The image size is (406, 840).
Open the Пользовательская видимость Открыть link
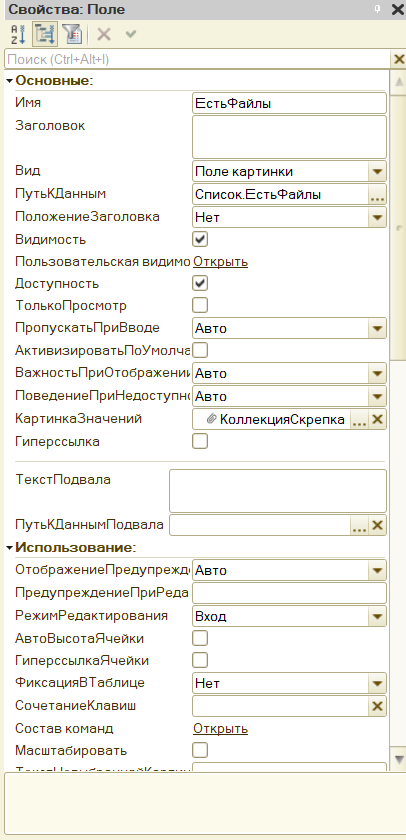point(220,261)
